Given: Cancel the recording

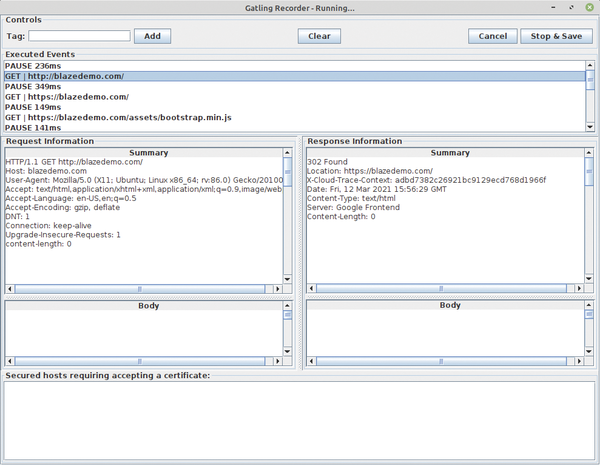Looking at the screenshot, I should click(x=492, y=36).
